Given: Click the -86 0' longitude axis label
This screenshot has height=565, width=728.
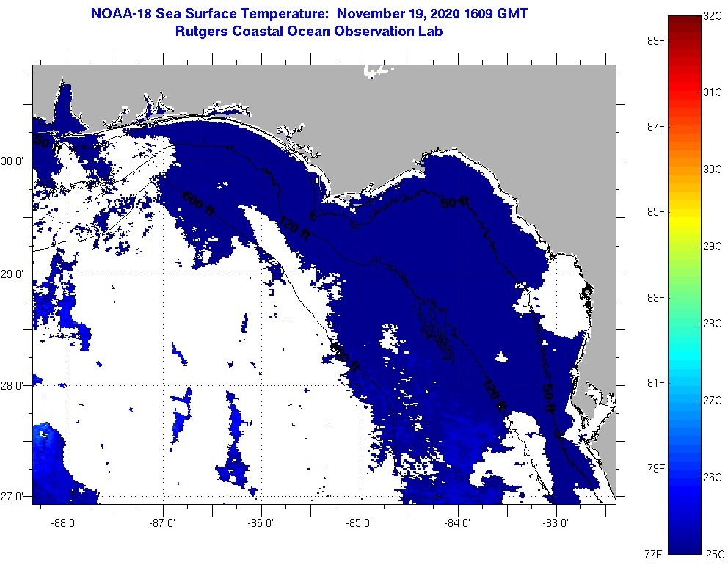Looking at the screenshot, I should click(x=262, y=524).
